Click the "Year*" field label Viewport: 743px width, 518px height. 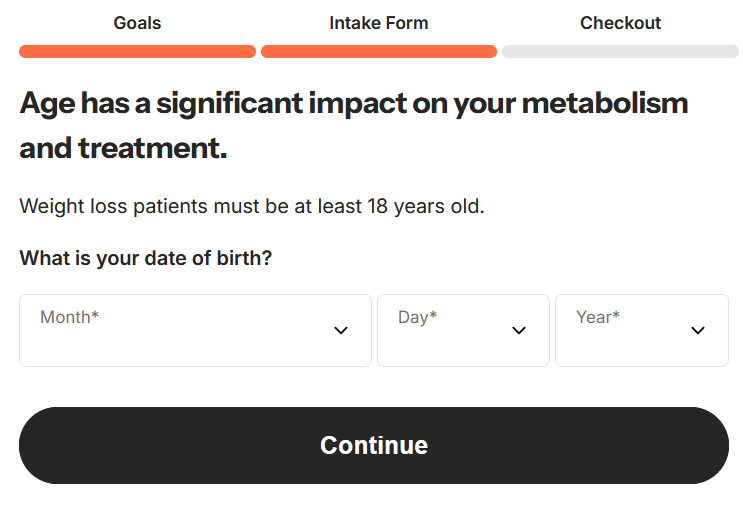click(x=598, y=317)
